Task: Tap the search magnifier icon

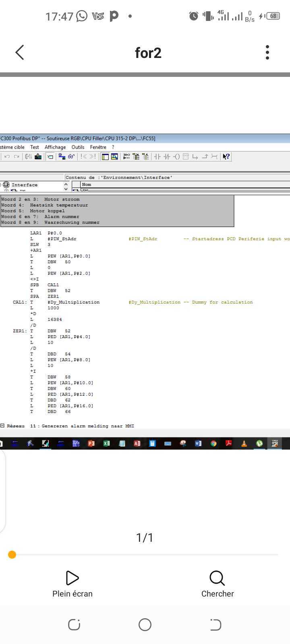Action: 217,578
